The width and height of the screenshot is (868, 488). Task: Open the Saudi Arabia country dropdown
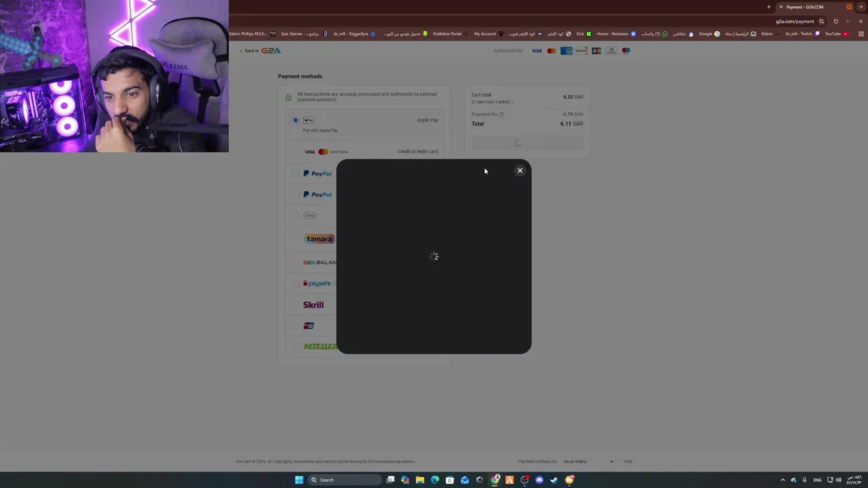coord(588,462)
